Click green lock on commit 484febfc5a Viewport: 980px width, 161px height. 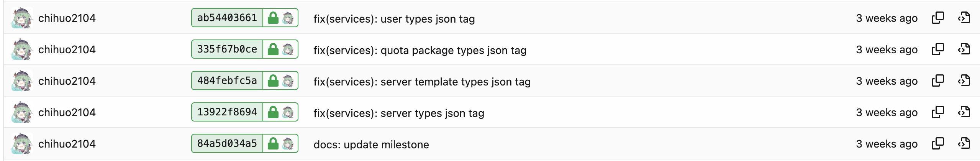coord(273,80)
